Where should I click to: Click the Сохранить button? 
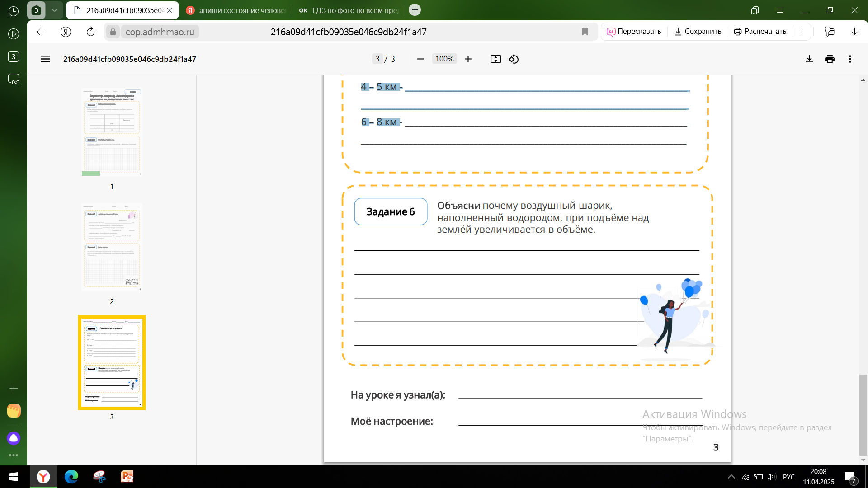(x=698, y=32)
